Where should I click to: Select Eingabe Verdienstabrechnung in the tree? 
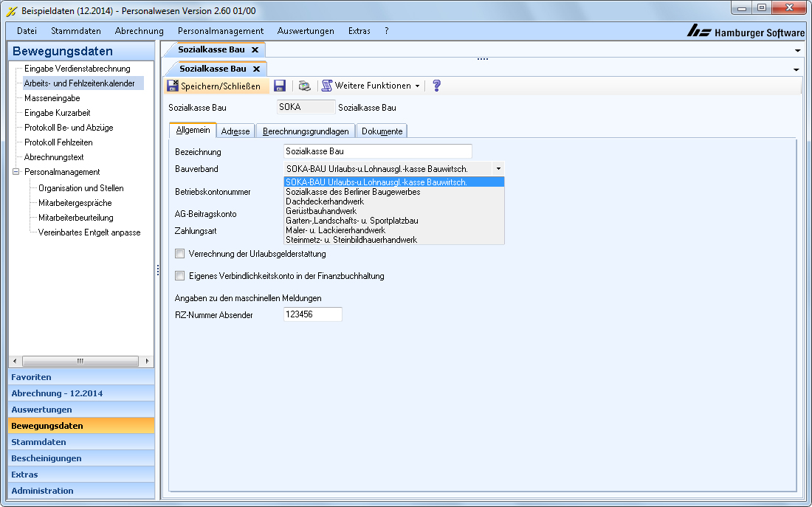click(78, 69)
